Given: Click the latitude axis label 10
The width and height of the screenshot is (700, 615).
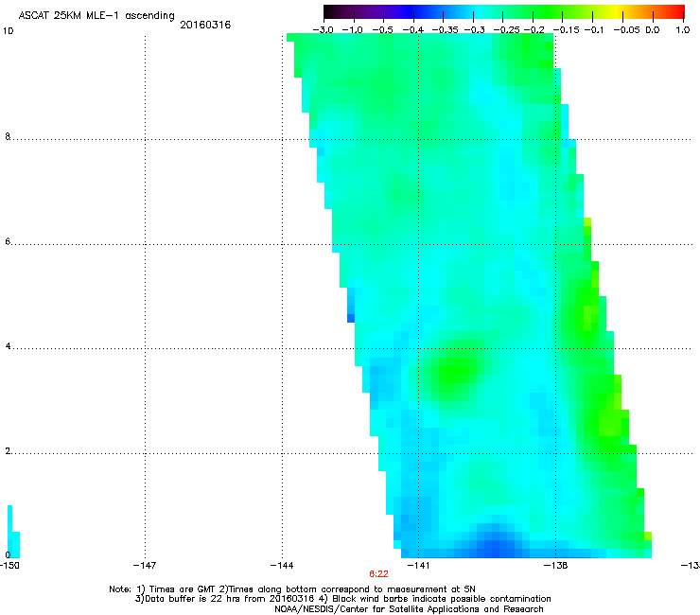Looking at the screenshot, I should coord(8,31).
